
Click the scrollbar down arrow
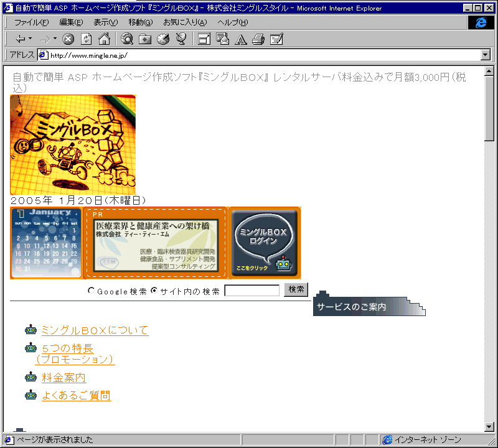(489, 427)
